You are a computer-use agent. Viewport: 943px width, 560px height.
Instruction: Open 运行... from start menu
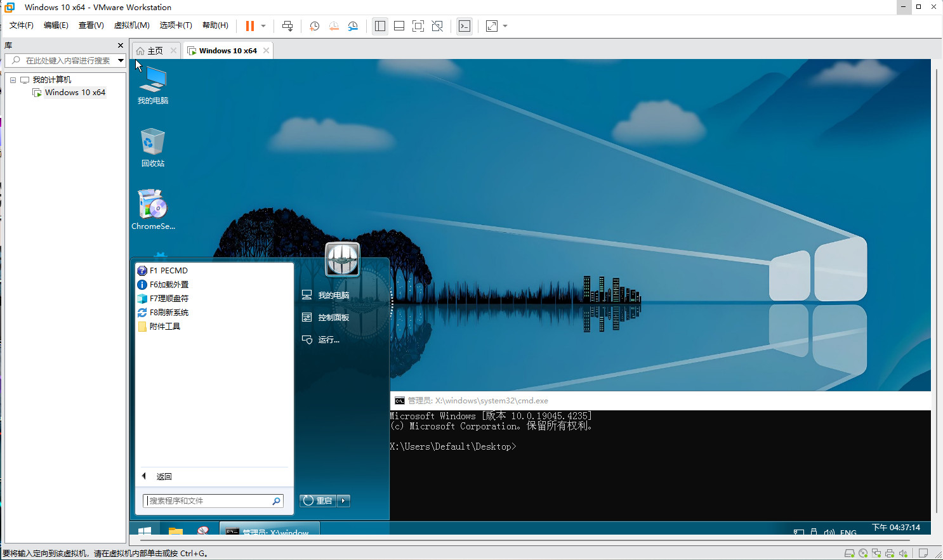point(320,339)
